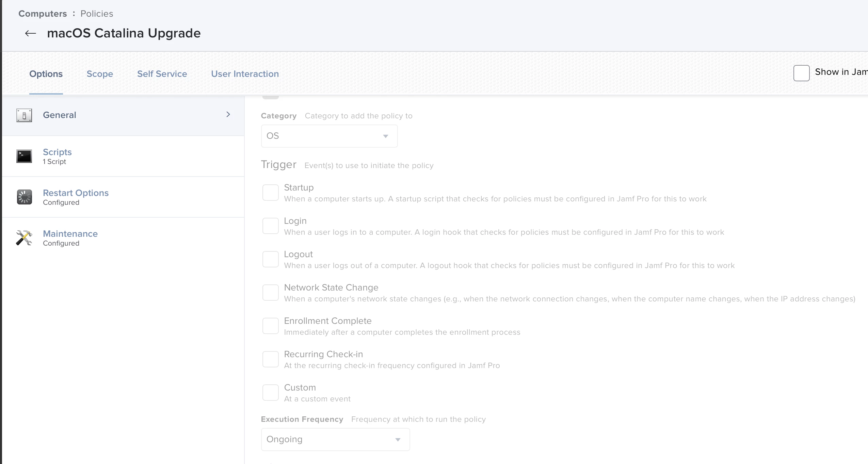The width and height of the screenshot is (868, 464).
Task: Enable the Enrollment Complete trigger
Action: click(271, 326)
